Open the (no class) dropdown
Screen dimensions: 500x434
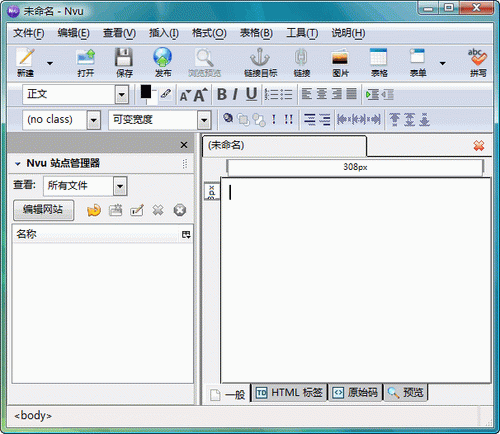(62, 120)
